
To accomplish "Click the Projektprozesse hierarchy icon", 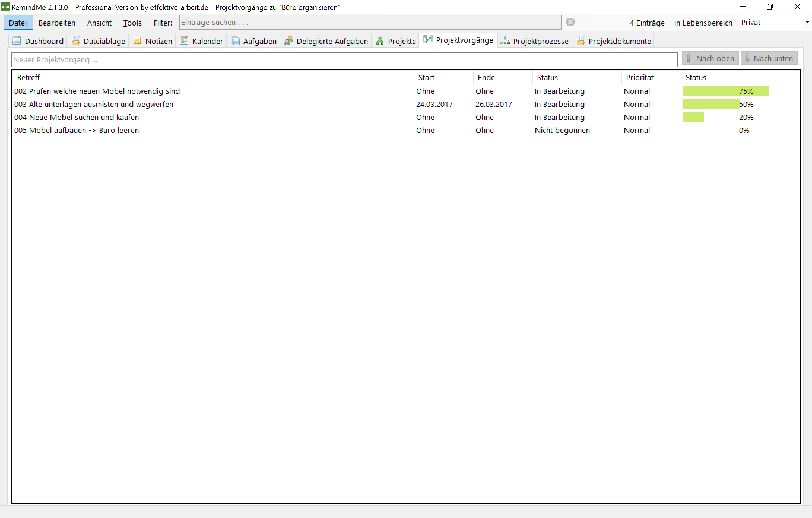I will point(505,41).
